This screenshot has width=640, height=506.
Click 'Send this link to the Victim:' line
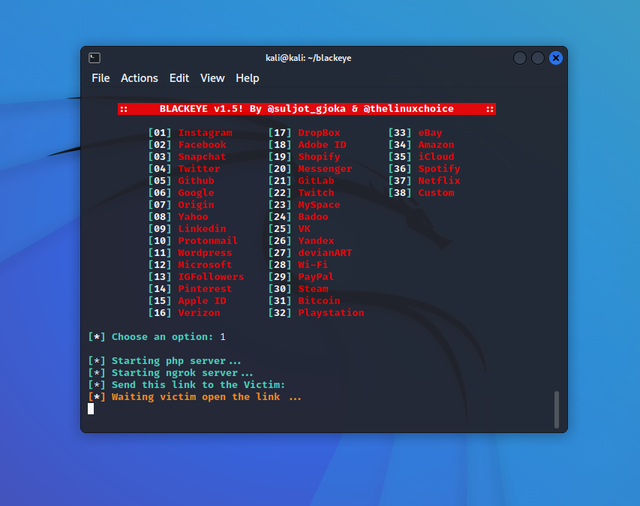tap(187, 385)
